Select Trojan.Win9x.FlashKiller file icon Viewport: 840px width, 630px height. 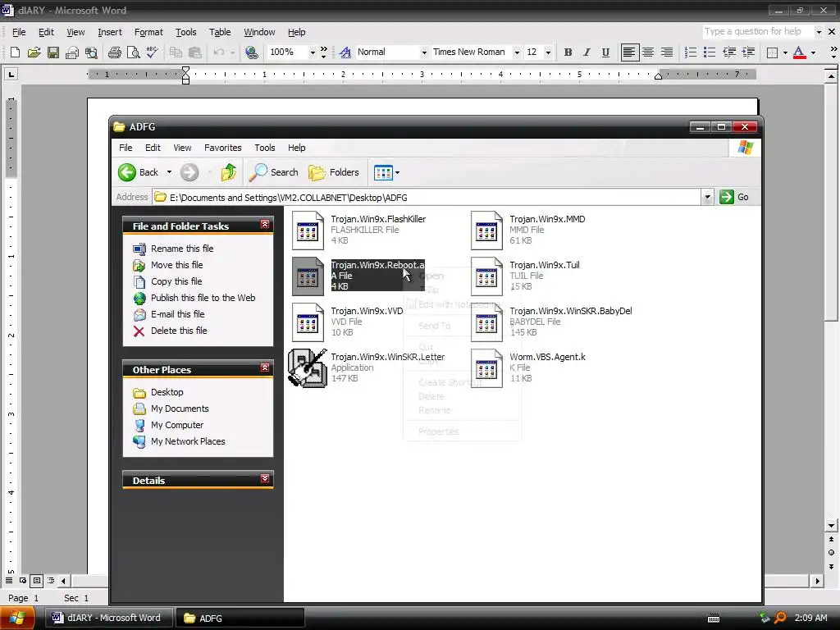[x=308, y=231]
